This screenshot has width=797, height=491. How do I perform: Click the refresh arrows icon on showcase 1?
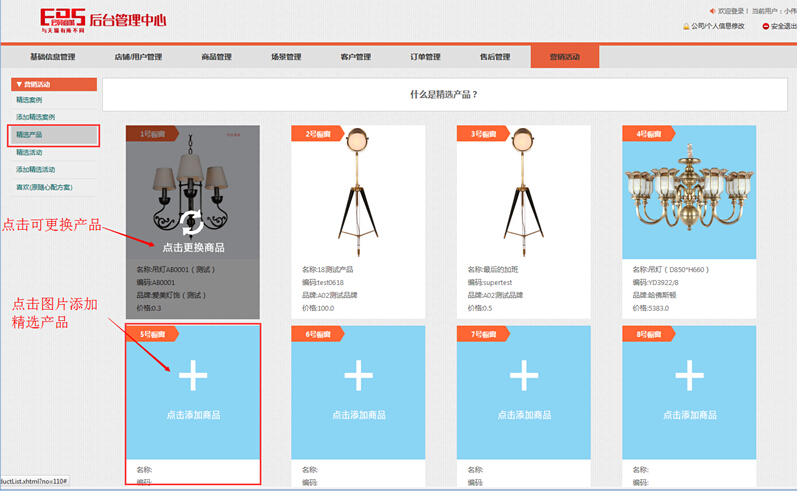tap(192, 223)
